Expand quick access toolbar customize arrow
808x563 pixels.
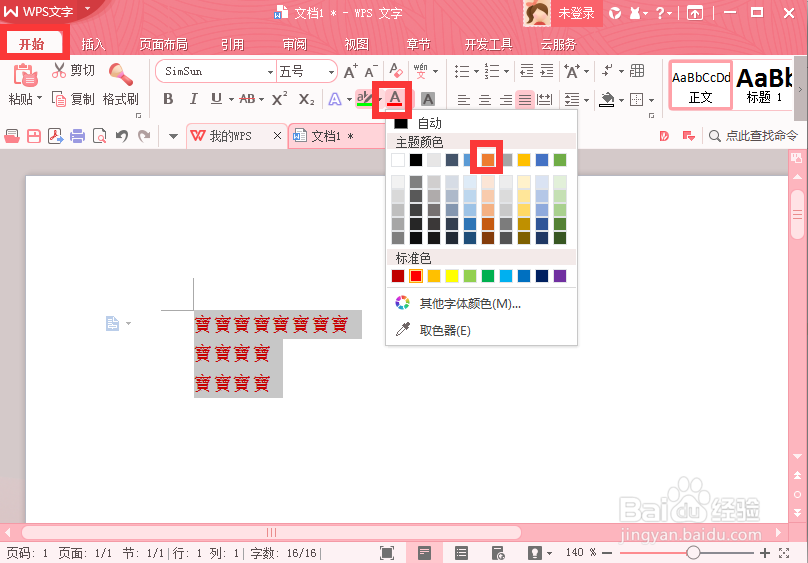coord(173,137)
